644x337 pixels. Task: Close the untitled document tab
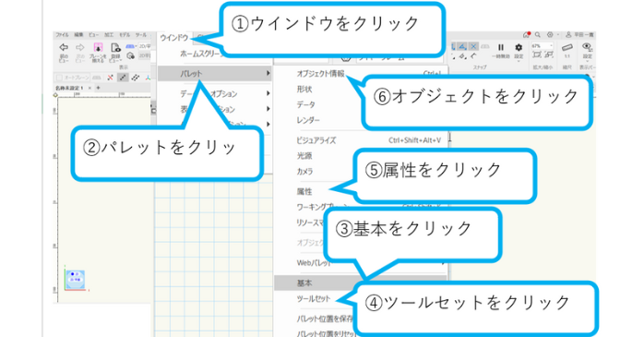[x=90, y=88]
